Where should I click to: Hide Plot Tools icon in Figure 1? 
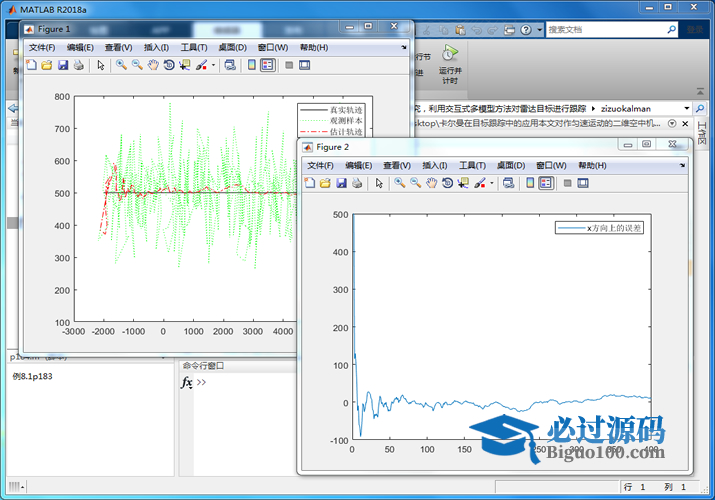pyautogui.click(x=289, y=65)
